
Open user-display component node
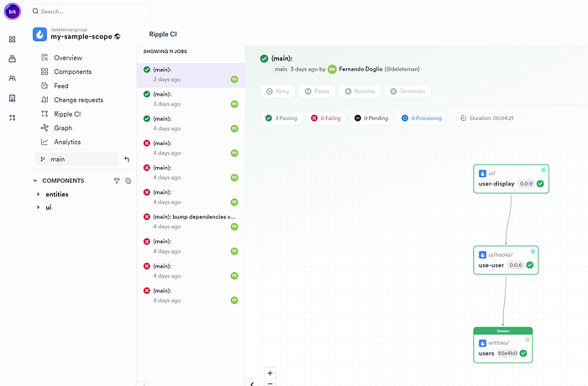tap(511, 179)
